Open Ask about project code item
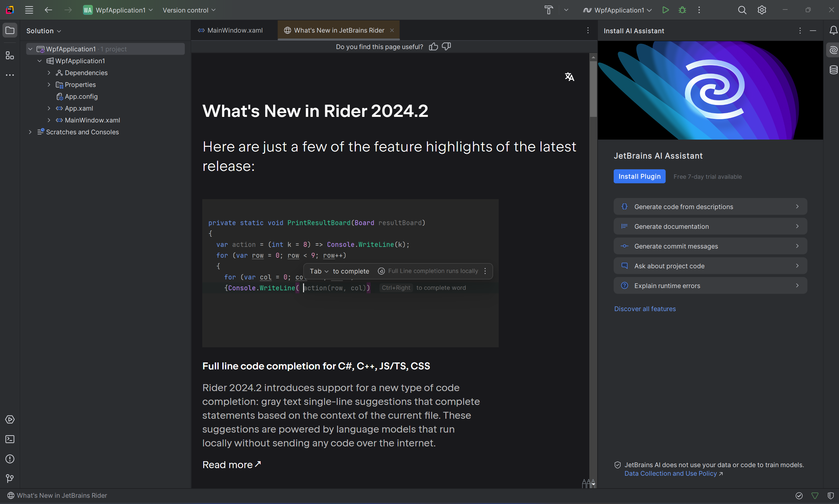Screen dimensions: 839x504 [x=710, y=266]
